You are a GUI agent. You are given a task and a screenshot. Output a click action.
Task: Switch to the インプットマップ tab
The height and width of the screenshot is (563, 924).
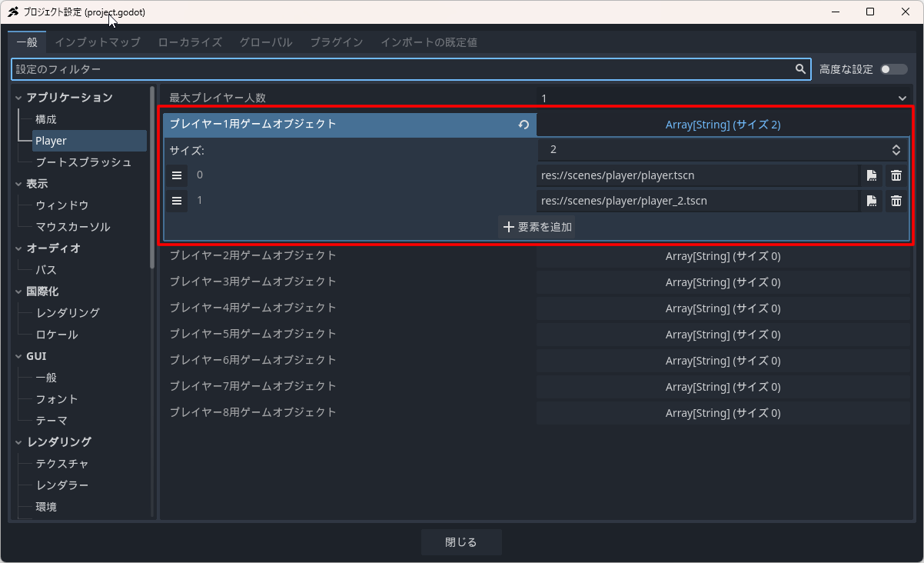98,42
